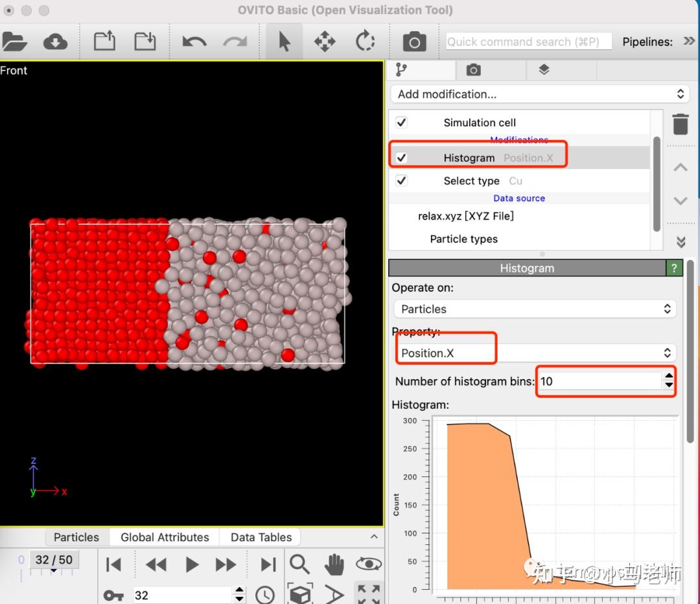
Task: Disable the Select type Cu checkbox
Action: 401,180
